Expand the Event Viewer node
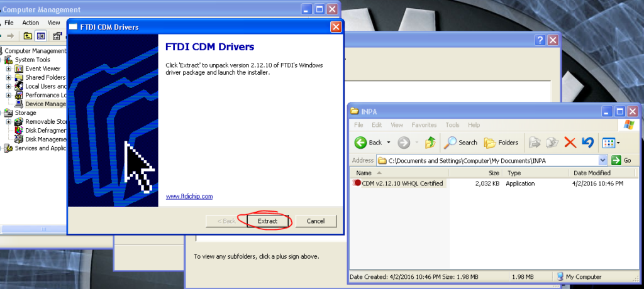Screen dimensions: 644x289 (8, 68)
